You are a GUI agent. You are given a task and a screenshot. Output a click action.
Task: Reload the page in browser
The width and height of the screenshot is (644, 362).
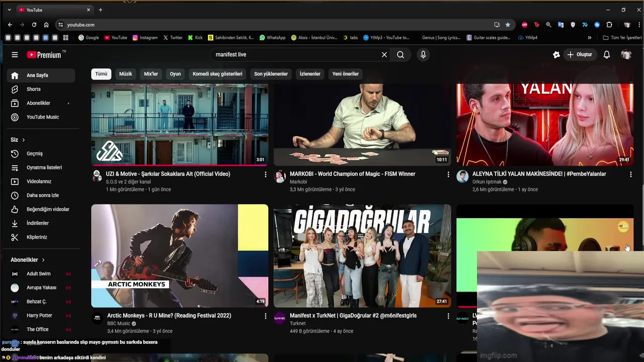(x=34, y=25)
